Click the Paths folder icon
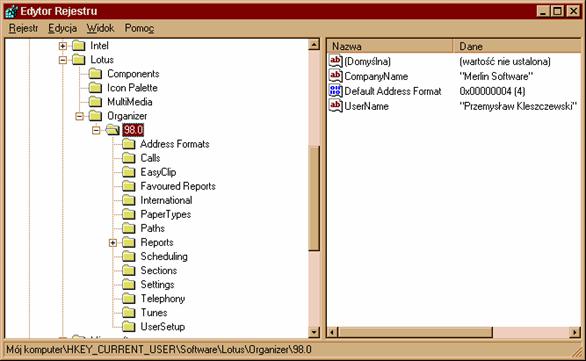The width and height of the screenshot is (586, 361). pyautogui.click(x=129, y=228)
